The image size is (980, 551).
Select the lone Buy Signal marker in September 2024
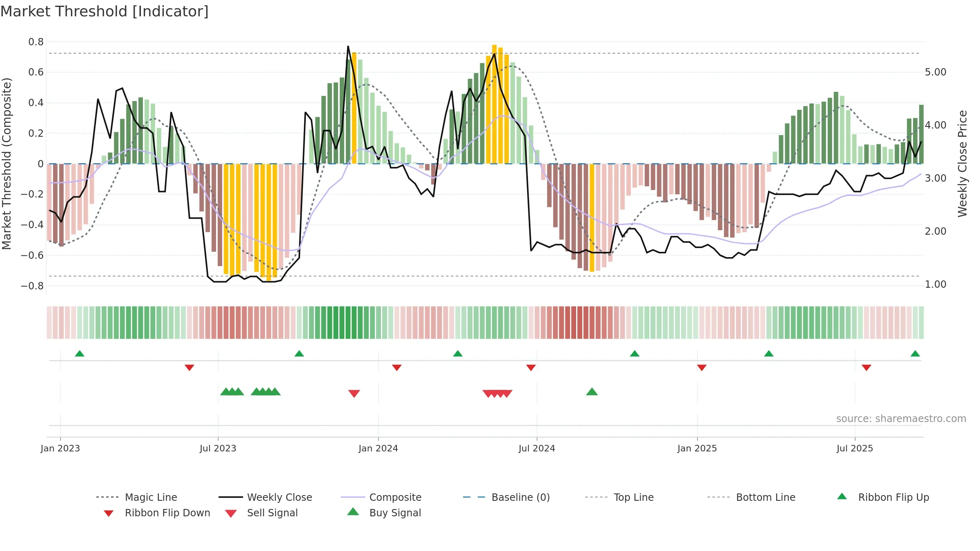tap(592, 392)
